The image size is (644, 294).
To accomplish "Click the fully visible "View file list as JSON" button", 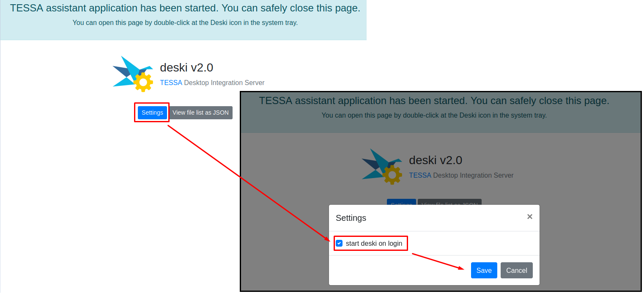I will (x=200, y=113).
